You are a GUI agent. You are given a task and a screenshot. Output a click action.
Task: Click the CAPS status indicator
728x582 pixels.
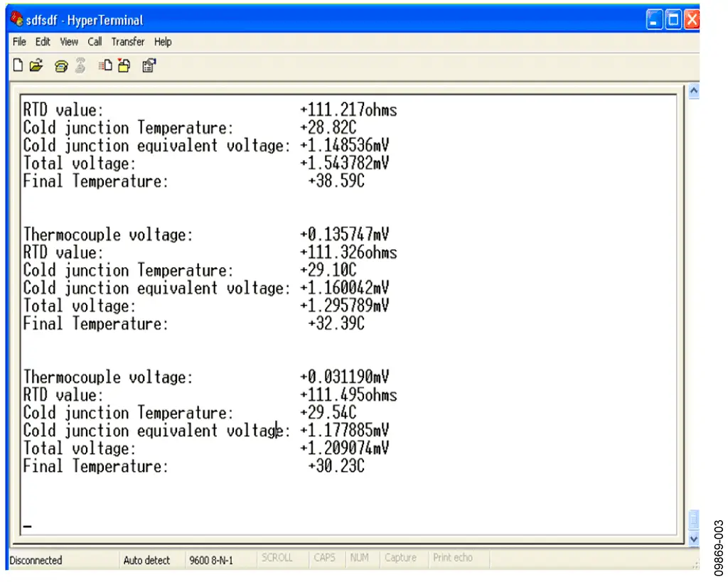click(x=324, y=557)
